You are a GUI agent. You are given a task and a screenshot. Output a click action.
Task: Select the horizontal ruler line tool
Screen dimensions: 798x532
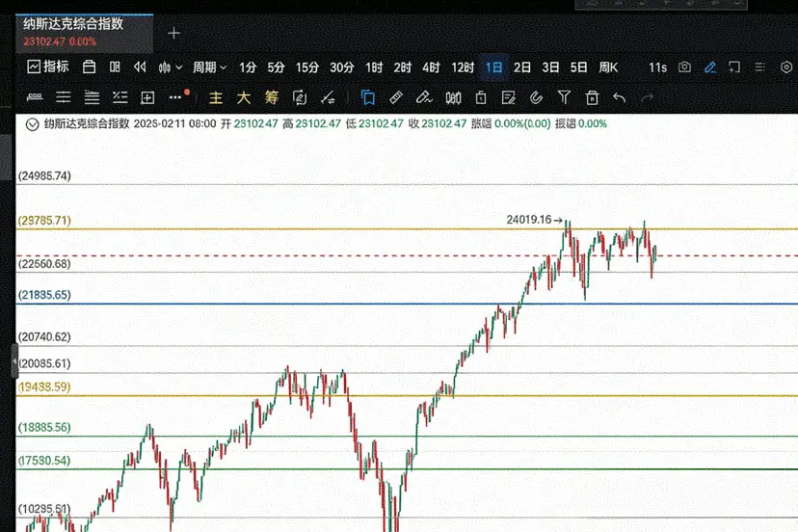pyautogui.click(x=35, y=97)
